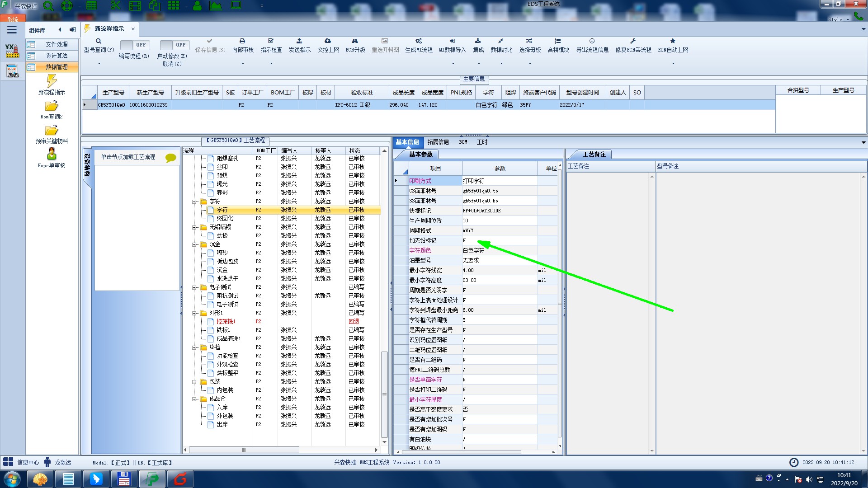Screen dimensions: 868x488
Task: Click the green scissors icon in title bar
Action: click(x=115, y=6)
